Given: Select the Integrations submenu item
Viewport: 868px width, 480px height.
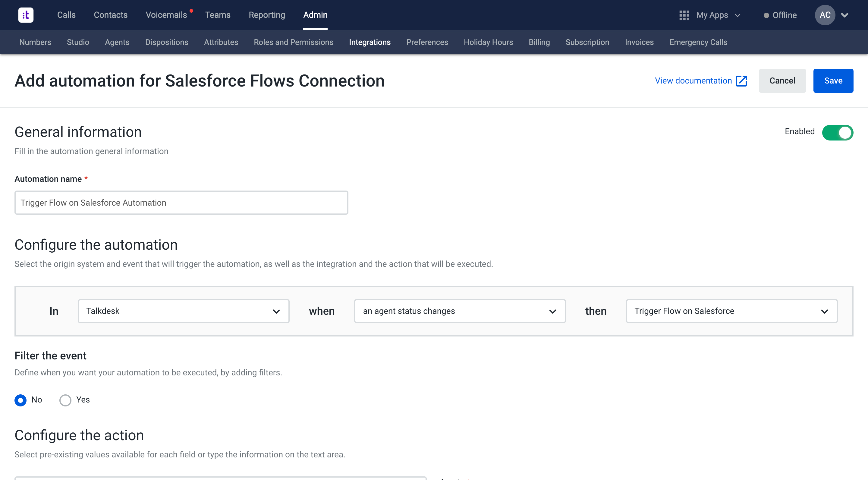Looking at the screenshot, I should (x=370, y=42).
